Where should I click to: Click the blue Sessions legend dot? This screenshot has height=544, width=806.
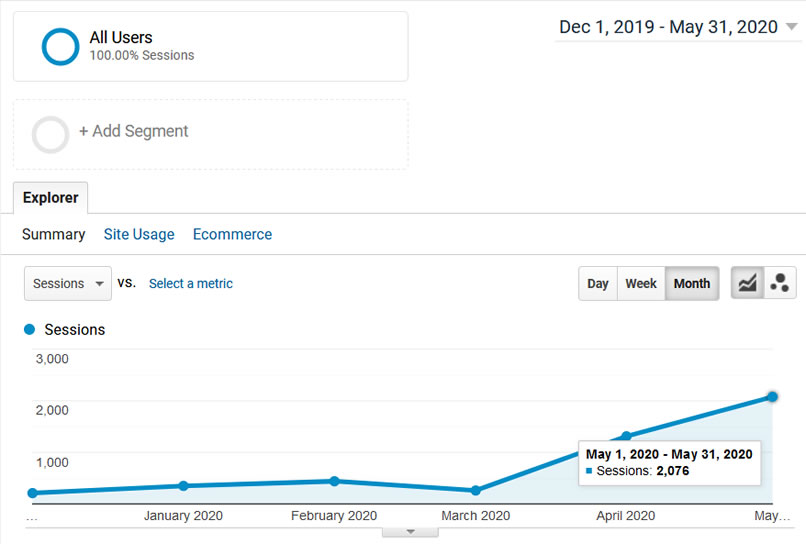tap(29, 330)
